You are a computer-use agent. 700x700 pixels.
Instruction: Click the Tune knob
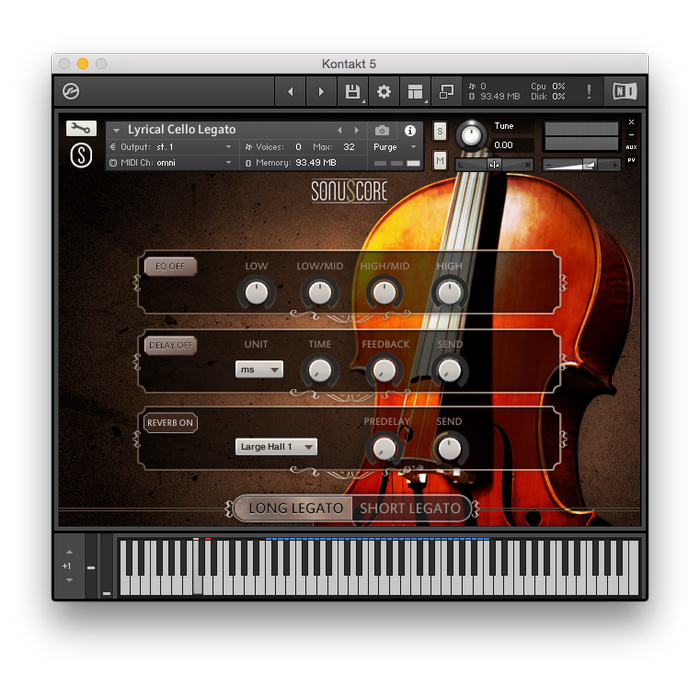[x=468, y=135]
